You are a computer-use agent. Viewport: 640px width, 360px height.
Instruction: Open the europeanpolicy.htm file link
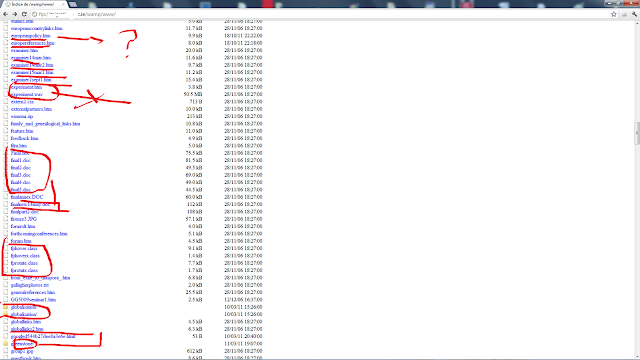pyautogui.click(x=31, y=36)
